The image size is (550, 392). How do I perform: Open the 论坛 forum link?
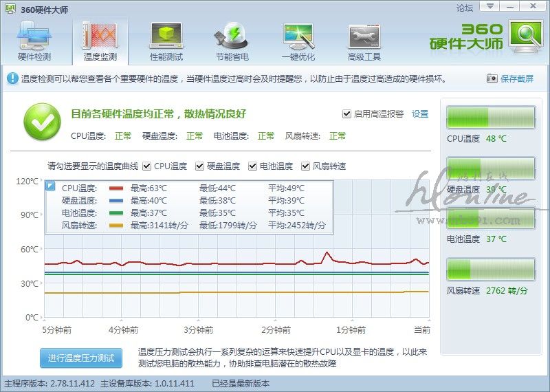(465, 8)
